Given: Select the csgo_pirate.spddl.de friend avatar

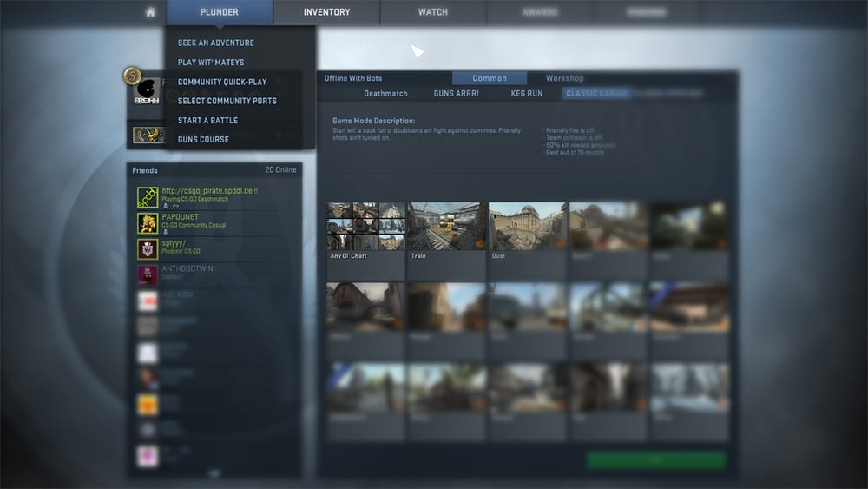Looking at the screenshot, I should [x=148, y=197].
